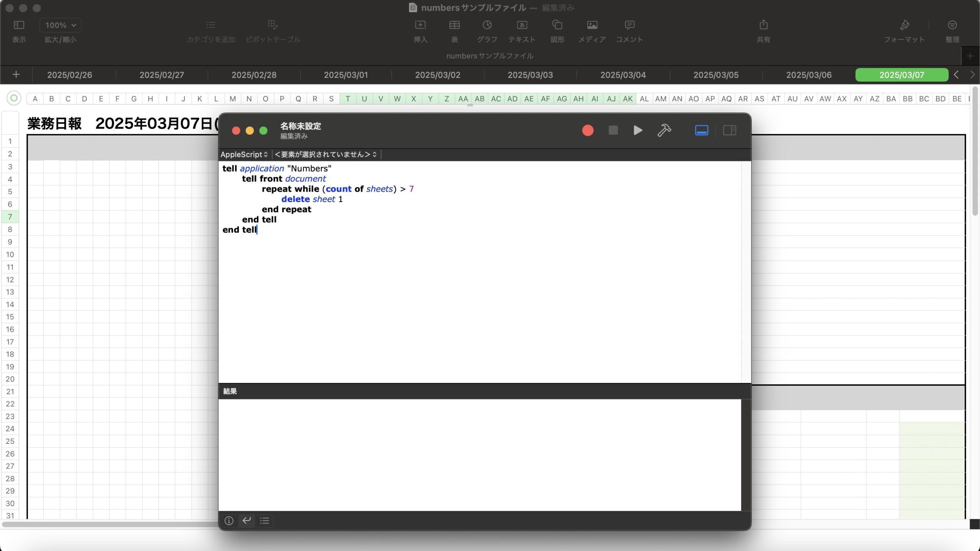
Task: Click the 'repeat while' code line
Action: (x=338, y=189)
